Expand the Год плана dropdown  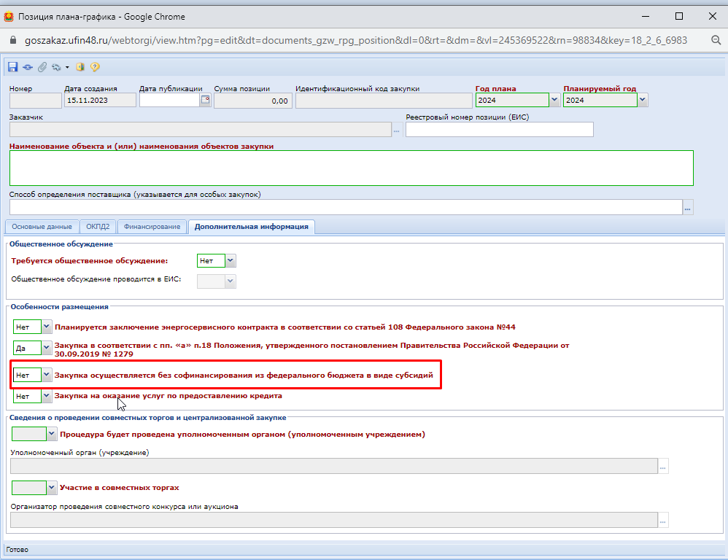[555, 101]
